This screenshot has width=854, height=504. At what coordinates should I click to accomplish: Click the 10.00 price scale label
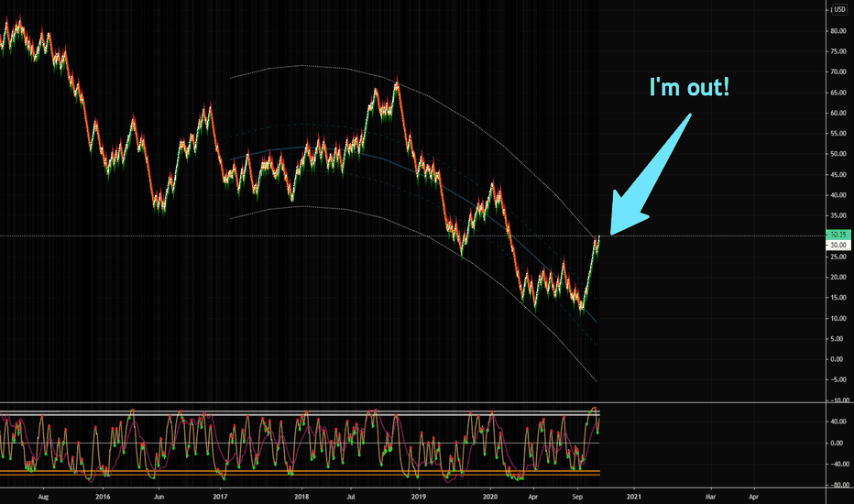coord(838,318)
